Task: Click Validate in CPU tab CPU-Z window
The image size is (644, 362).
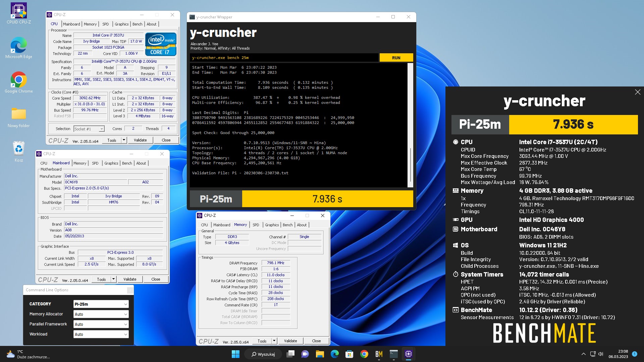Action: point(140,140)
